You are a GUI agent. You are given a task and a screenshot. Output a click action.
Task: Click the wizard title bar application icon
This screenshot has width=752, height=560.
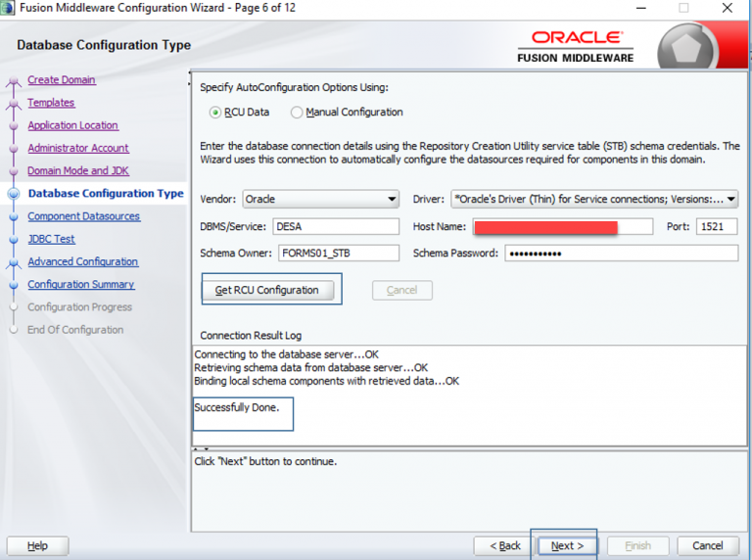tap(8, 8)
